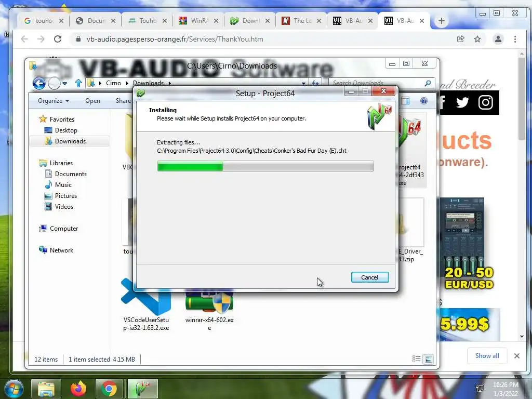The image size is (532, 399).
Task: Open the Organize menu in Explorer
Action: point(54,101)
